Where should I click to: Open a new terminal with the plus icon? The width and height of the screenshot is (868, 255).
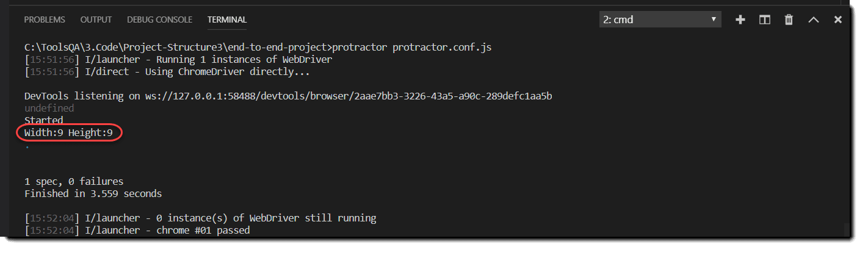tap(740, 20)
